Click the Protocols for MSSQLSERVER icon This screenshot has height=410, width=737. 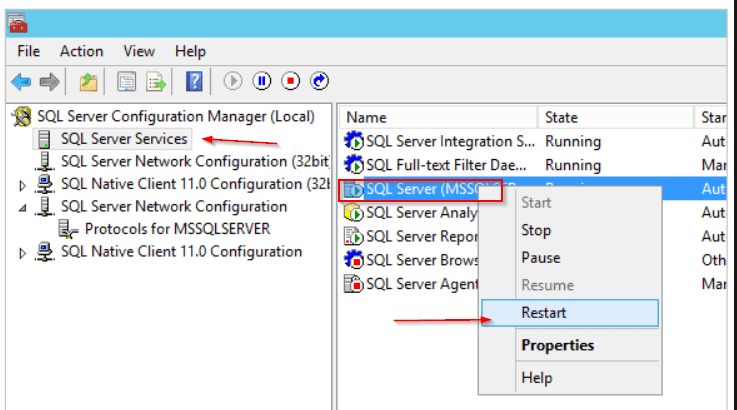pyautogui.click(x=68, y=229)
